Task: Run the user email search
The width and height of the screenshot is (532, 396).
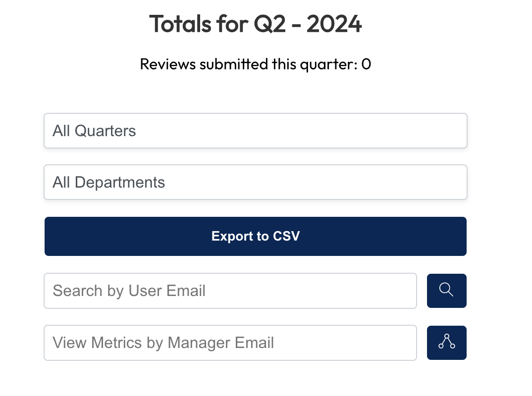Action: [x=446, y=291]
